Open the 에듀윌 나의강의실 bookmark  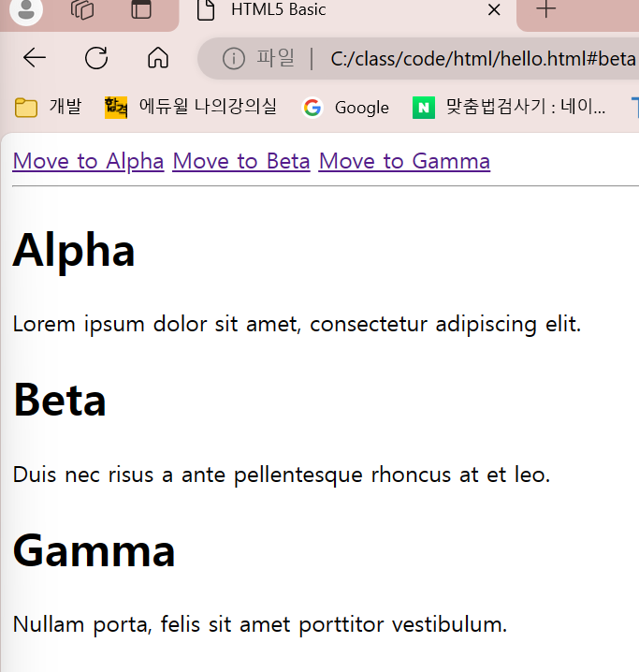point(191,107)
